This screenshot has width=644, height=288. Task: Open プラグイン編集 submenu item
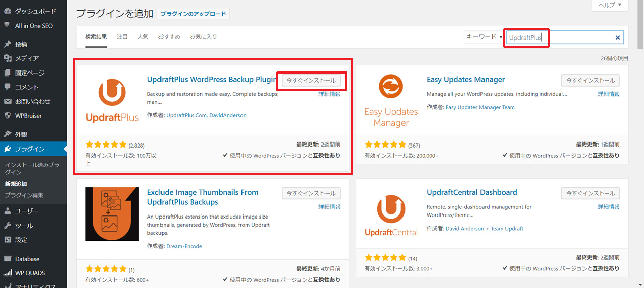(24, 195)
